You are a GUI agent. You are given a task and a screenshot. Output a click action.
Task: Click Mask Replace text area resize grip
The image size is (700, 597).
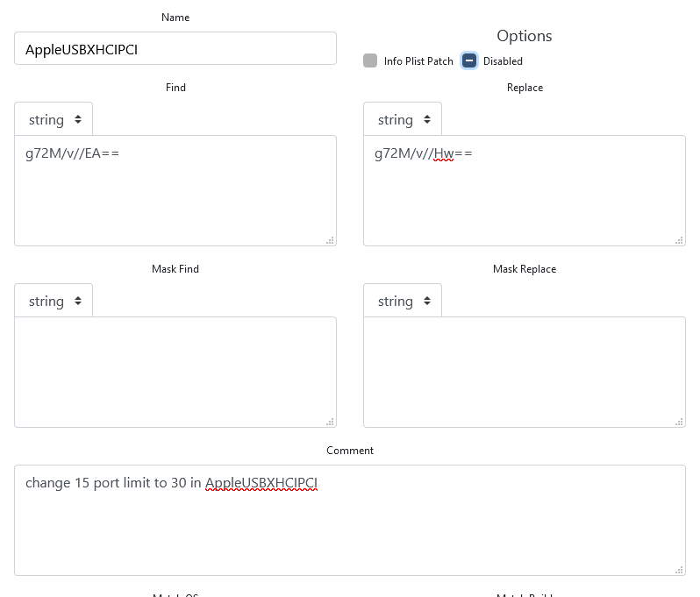[680, 422]
